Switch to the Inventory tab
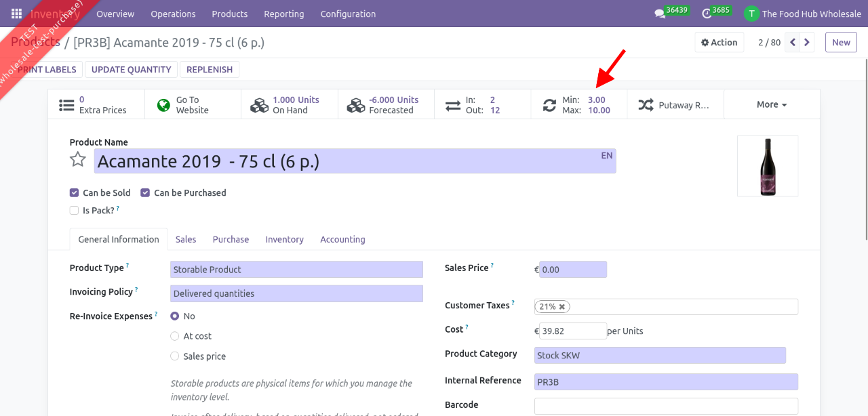This screenshot has height=416, width=868. point(284,239)
